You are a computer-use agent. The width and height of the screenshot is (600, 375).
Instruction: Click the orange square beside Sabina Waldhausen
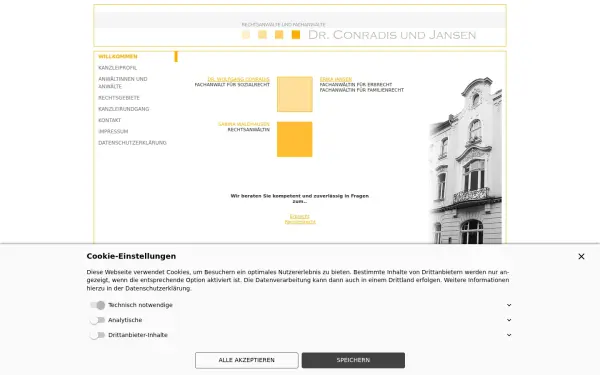click(x=295, y=139)
